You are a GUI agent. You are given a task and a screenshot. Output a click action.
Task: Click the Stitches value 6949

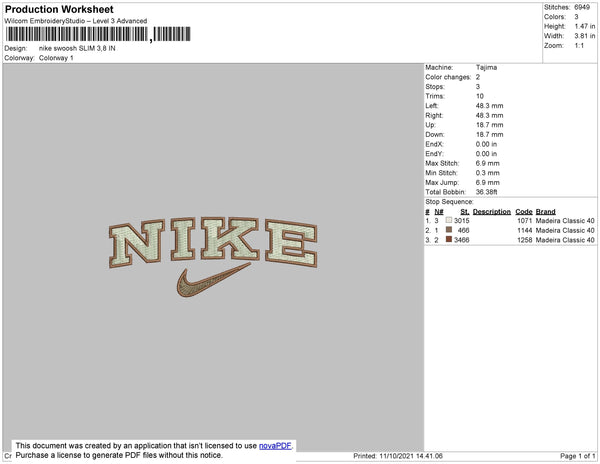click(x=582, y=7)
